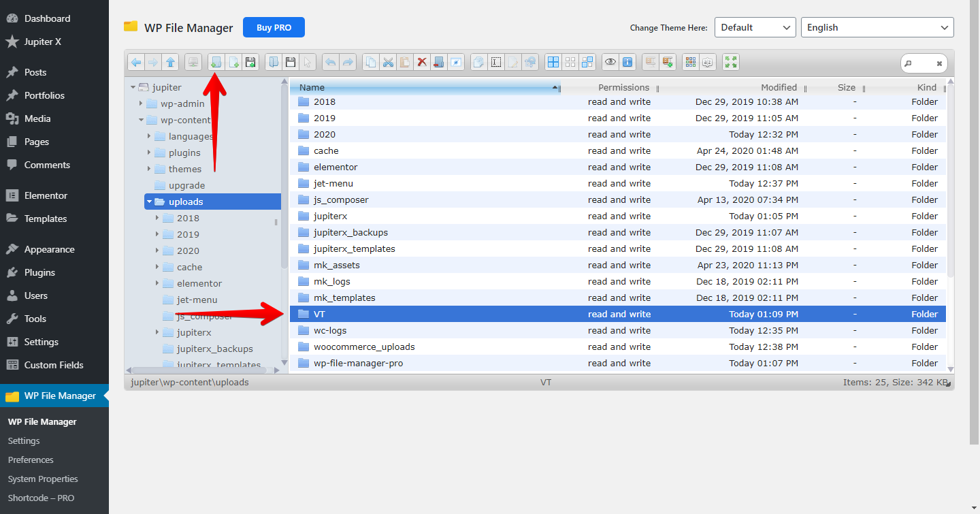The image size is (980, 514).
Task: Expand the languages tree folder
Action: click(149, 136)
